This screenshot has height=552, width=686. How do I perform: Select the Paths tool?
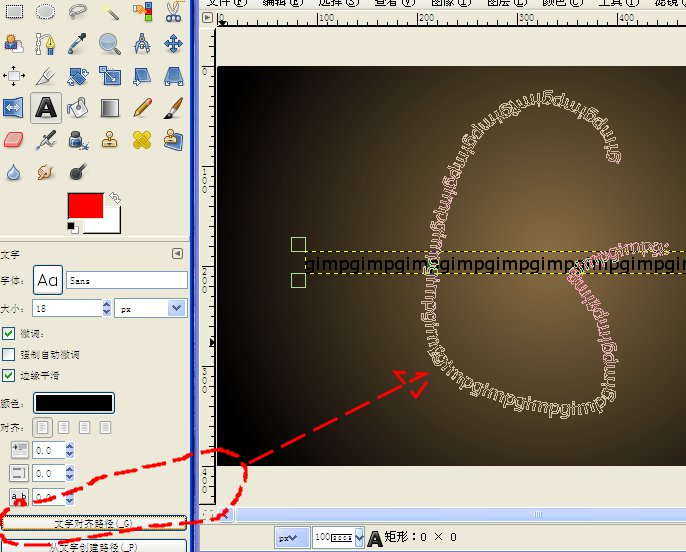(x=46, y=44)
